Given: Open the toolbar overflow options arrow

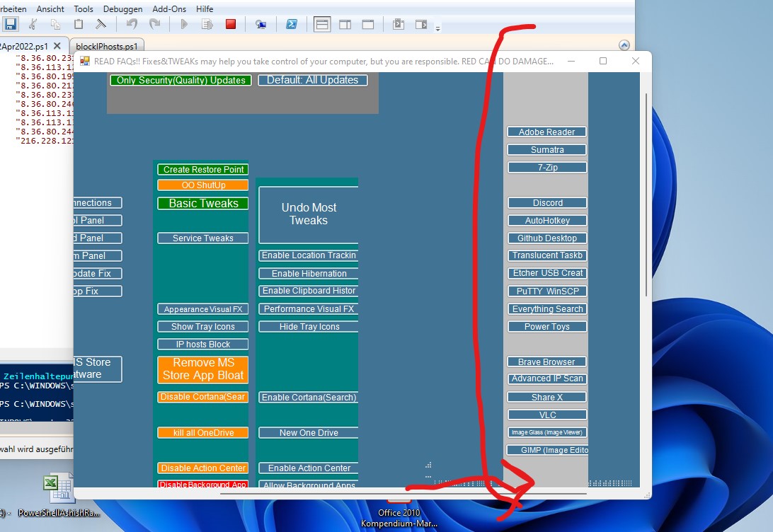Looking at the screenshot, I should 437,28.
